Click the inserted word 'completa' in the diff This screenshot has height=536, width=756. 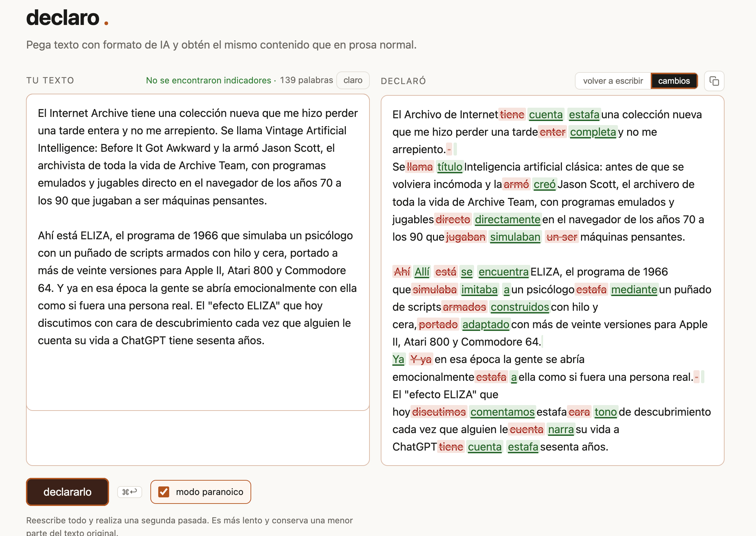(x=593, y=132)
